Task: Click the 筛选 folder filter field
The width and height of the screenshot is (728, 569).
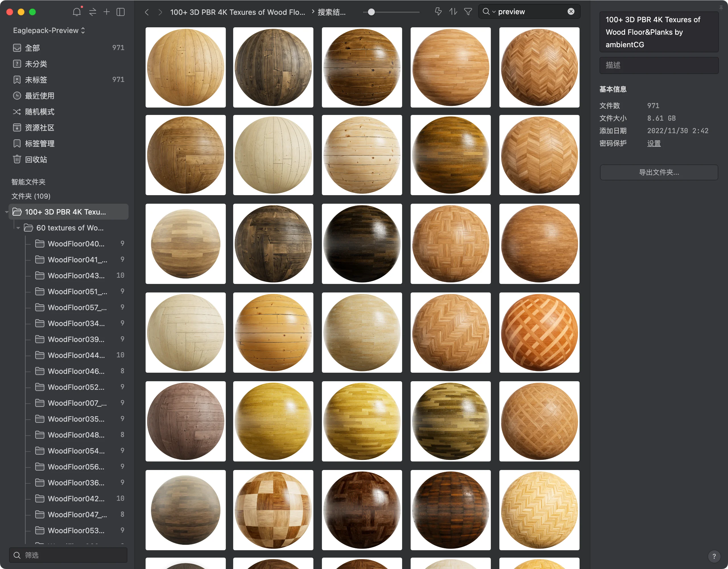Action: tap(68, 555)
